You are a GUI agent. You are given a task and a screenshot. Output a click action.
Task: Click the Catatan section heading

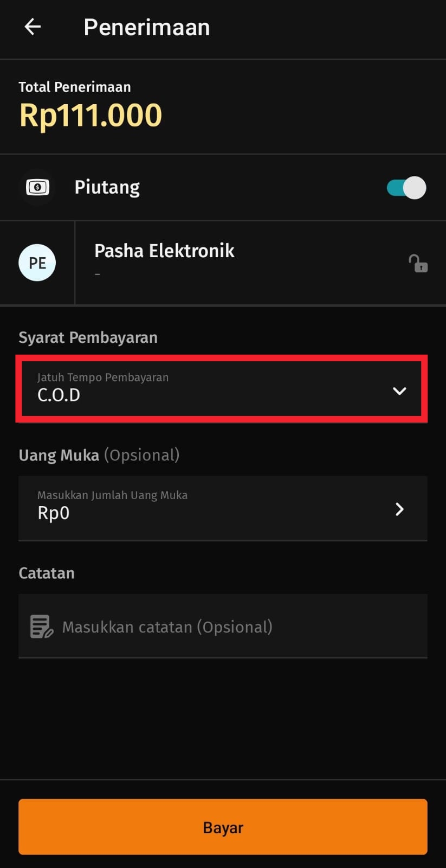point(47,573)
